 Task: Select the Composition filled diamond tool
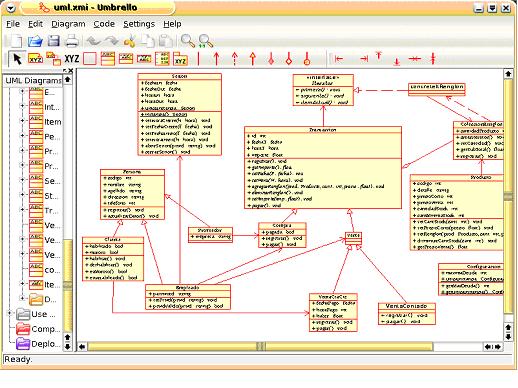[271, 59]
